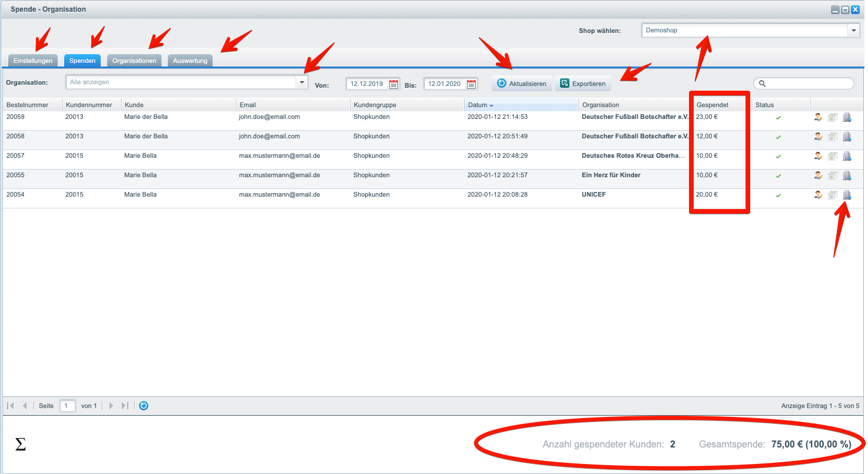Switch to the Einstellungen tab

[x=34, y=61]
